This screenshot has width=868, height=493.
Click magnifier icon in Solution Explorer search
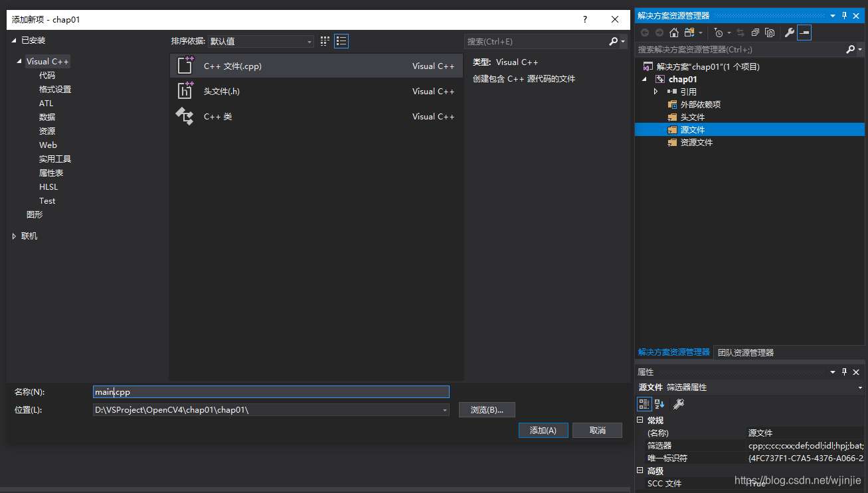point(851,50)
